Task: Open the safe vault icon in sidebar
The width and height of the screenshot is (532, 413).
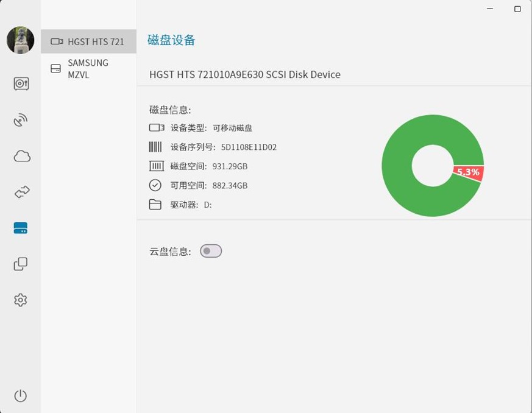Action: pos(21,84)
